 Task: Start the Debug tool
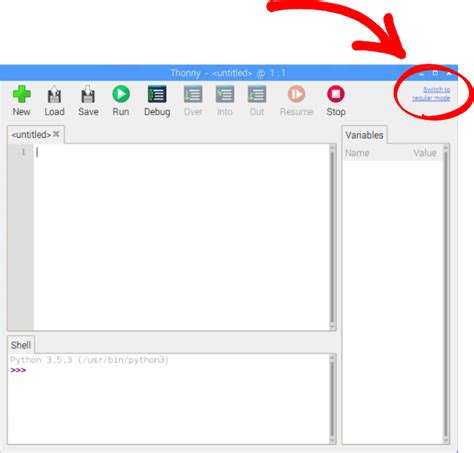157,94
